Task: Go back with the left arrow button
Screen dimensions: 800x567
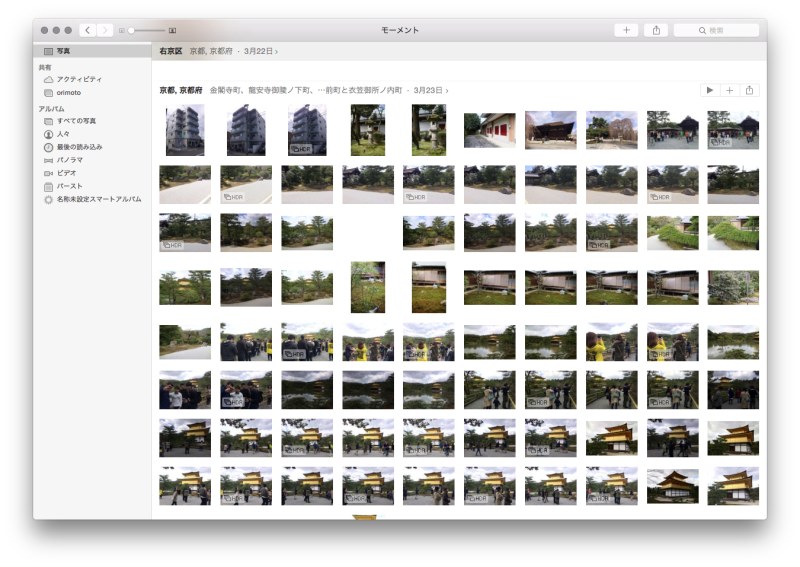Action: 88,31
